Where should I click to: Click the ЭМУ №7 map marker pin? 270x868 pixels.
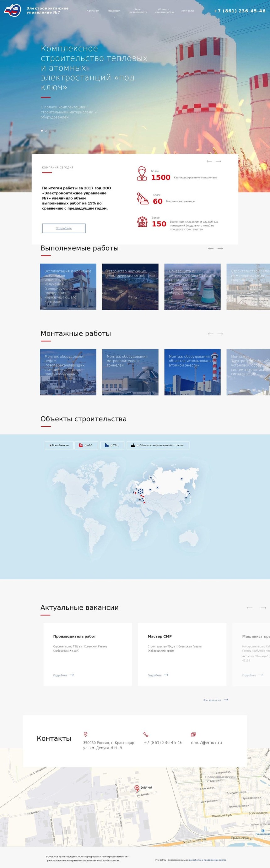(137, 788)
